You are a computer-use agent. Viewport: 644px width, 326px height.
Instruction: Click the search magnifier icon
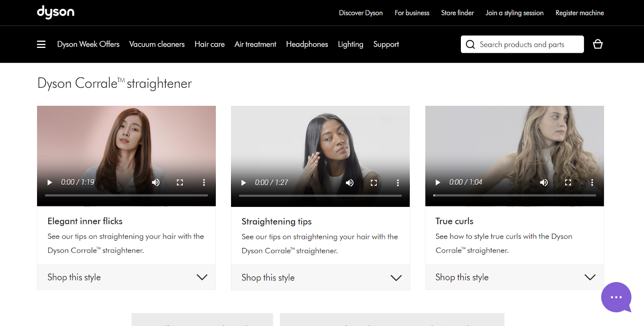[470, 44]
